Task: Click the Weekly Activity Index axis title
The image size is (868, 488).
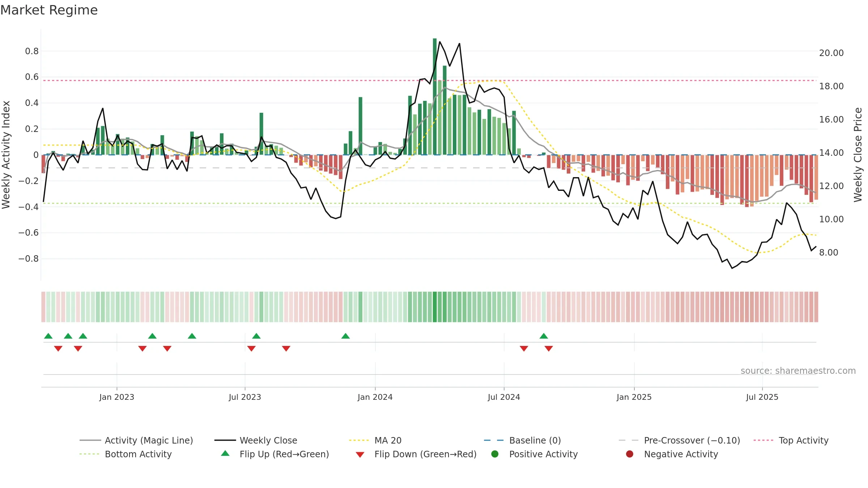Action: click(x=6, y=155)
